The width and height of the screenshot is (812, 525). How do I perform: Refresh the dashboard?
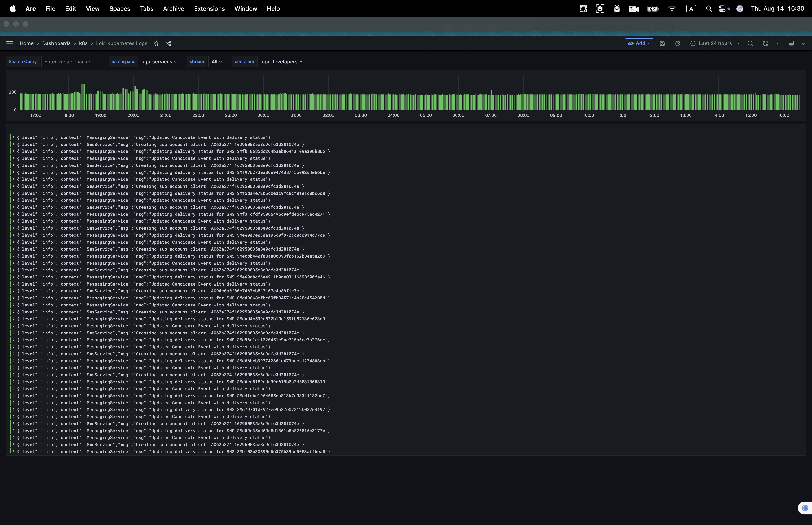(x=766, y=43)
